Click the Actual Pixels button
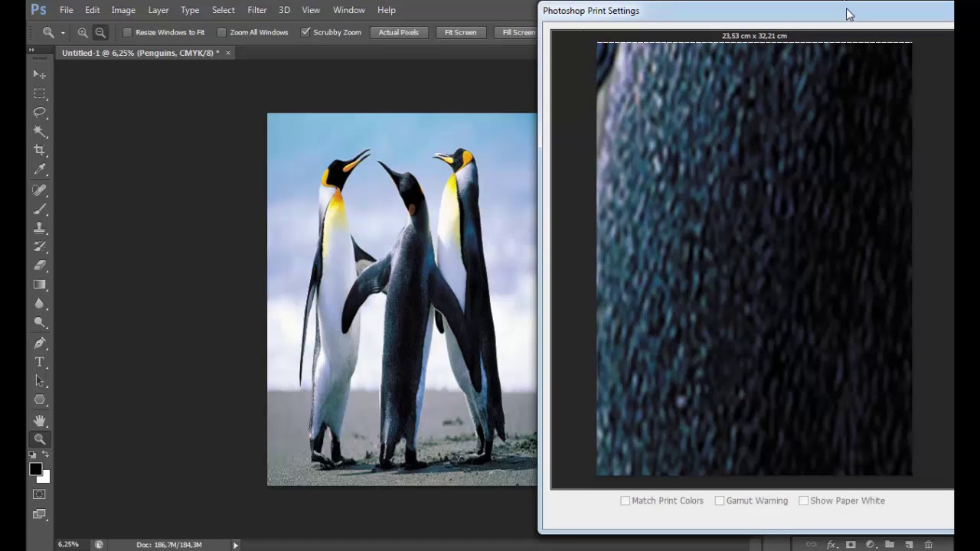980x551 pixels. 398,32
